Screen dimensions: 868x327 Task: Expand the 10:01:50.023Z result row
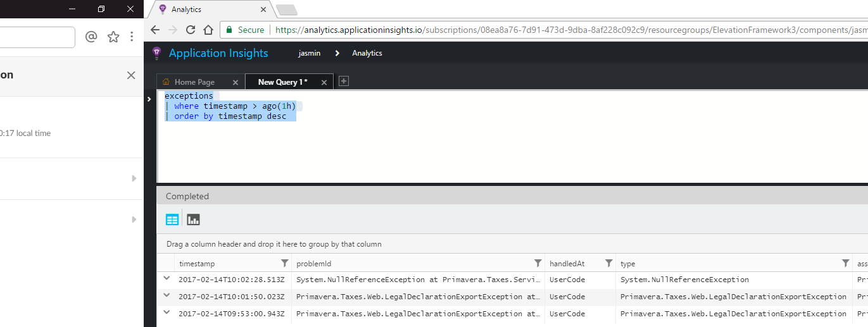pos(167,295)
